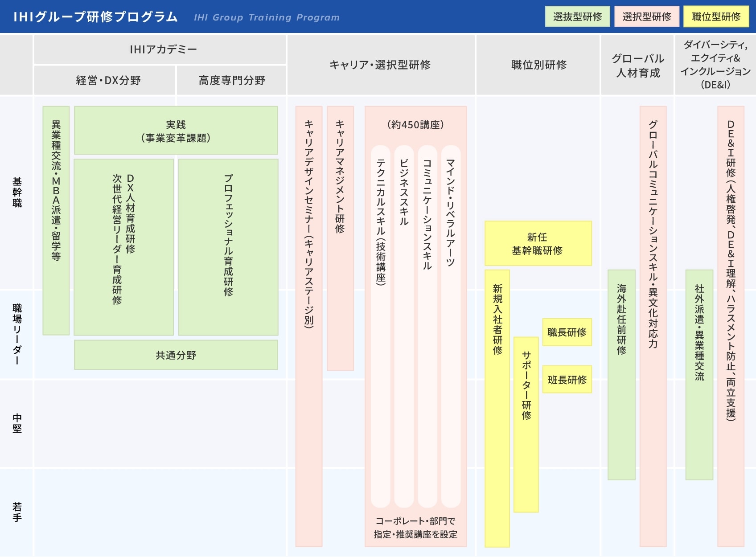Click the 班長研修 box

[567, 380]
